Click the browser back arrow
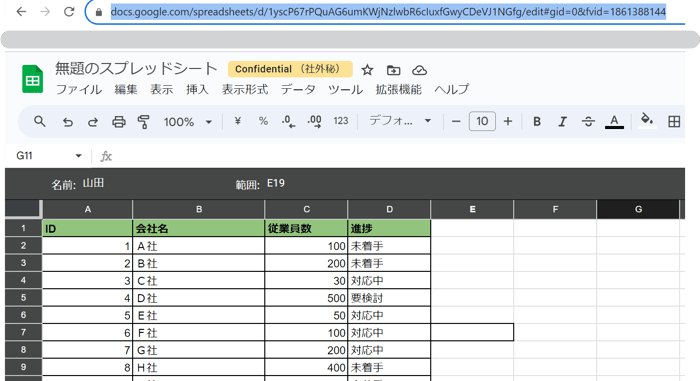The image size is (700, 381). pos(21,12)
